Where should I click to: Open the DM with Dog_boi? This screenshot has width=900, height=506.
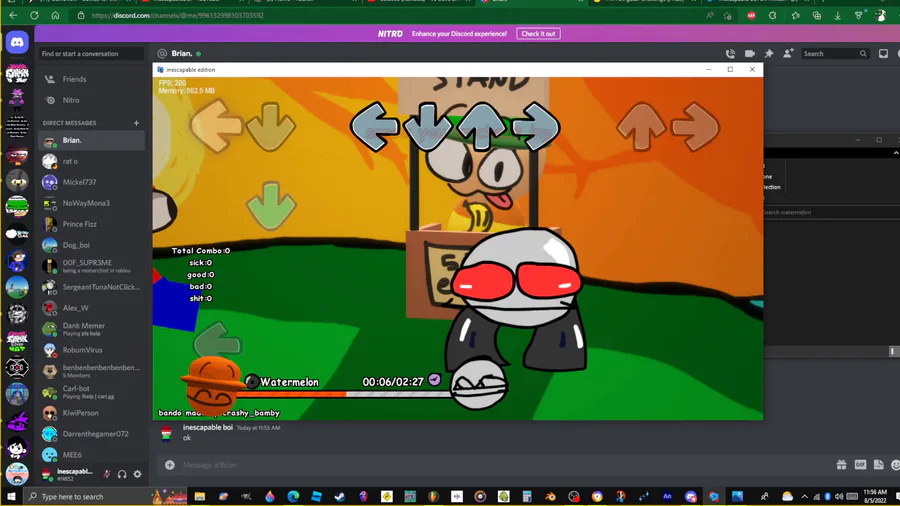coord(91,245)
